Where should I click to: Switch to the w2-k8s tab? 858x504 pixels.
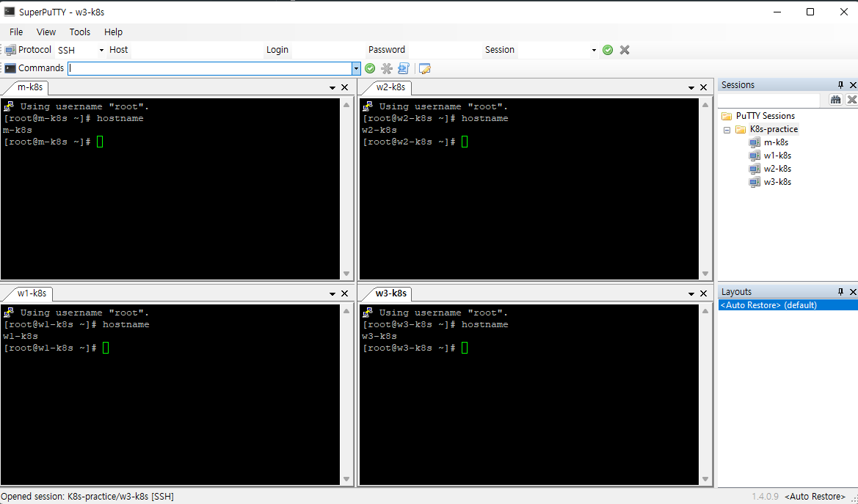click(390, 87)
